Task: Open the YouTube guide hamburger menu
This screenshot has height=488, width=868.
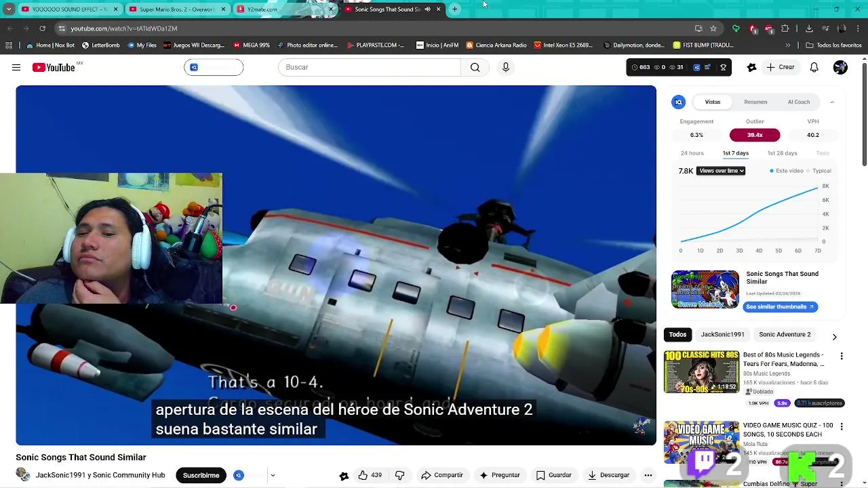Action: coord(16,67)
